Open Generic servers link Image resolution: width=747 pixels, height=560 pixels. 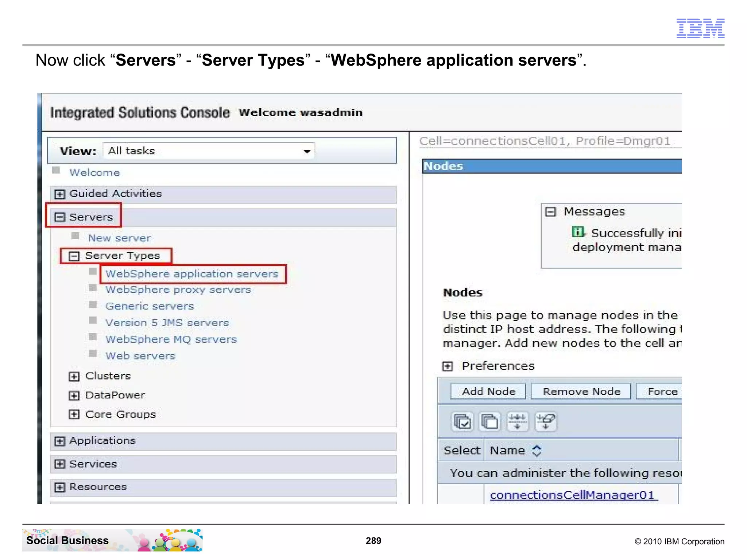tap(150, 306)
